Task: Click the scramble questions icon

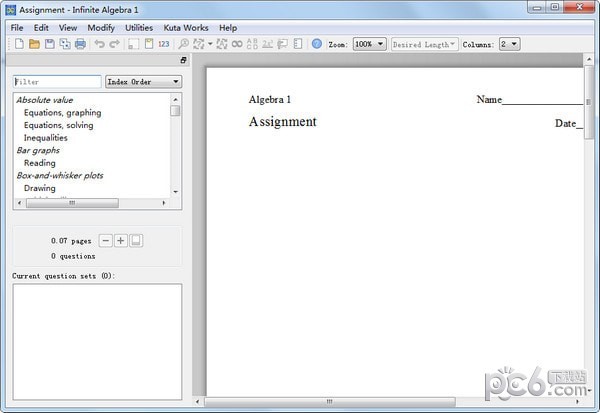Action: click(x=222, y=44)
